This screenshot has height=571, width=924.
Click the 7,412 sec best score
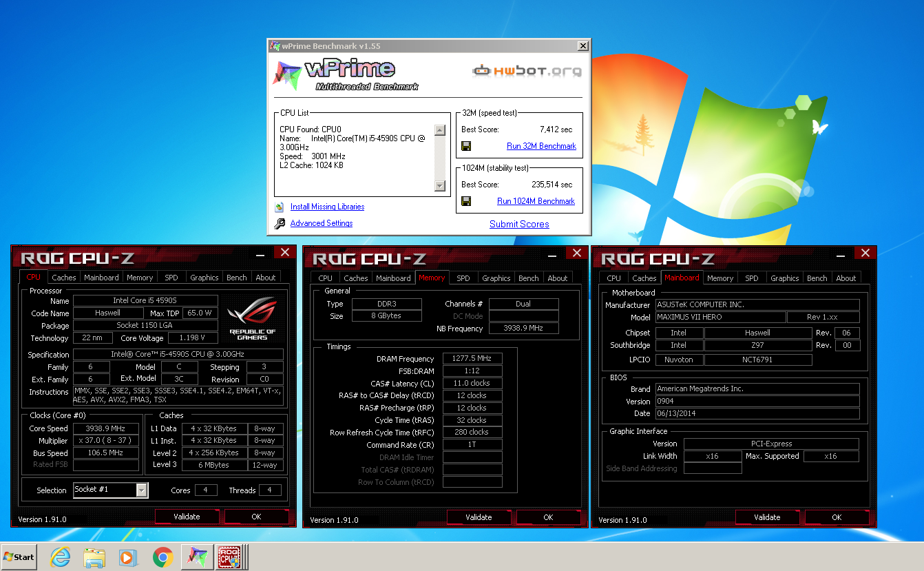pos(556,129)
